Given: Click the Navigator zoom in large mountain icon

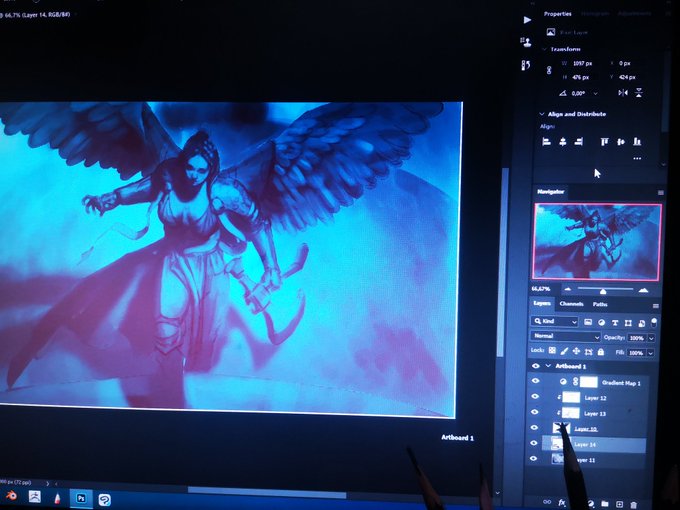Looking at the screenshot, I should (x=644, y=290).
